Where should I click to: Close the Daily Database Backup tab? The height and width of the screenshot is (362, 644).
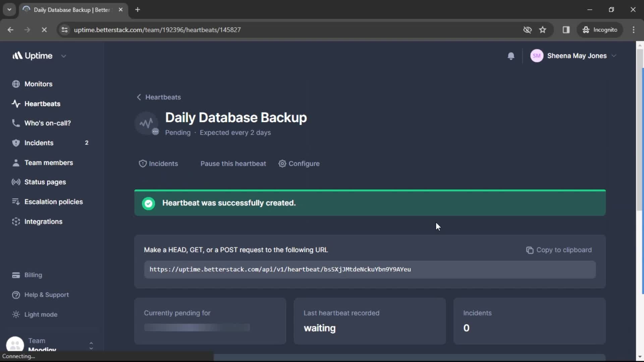pyautogui.click(x=121, y=9)
